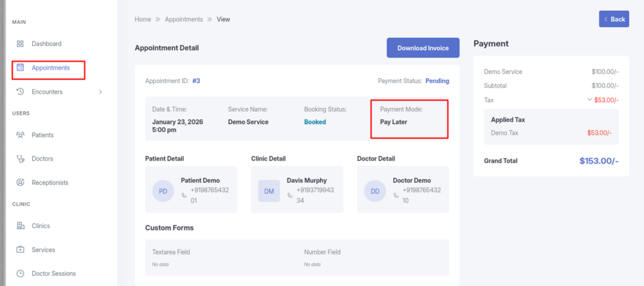Click the Appointments calendar icon
Screen dimensions: 644x286
click(20, 67)
